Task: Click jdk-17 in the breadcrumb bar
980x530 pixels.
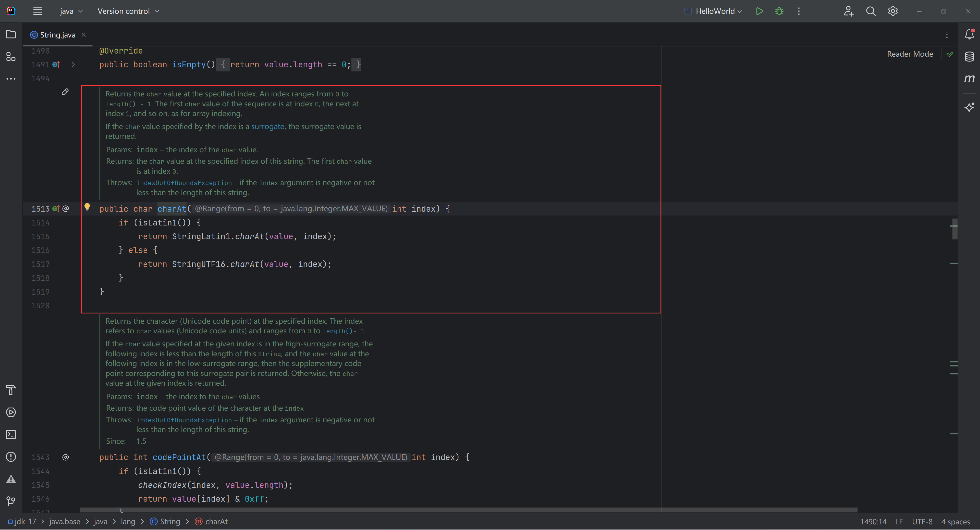Action: 22,522
